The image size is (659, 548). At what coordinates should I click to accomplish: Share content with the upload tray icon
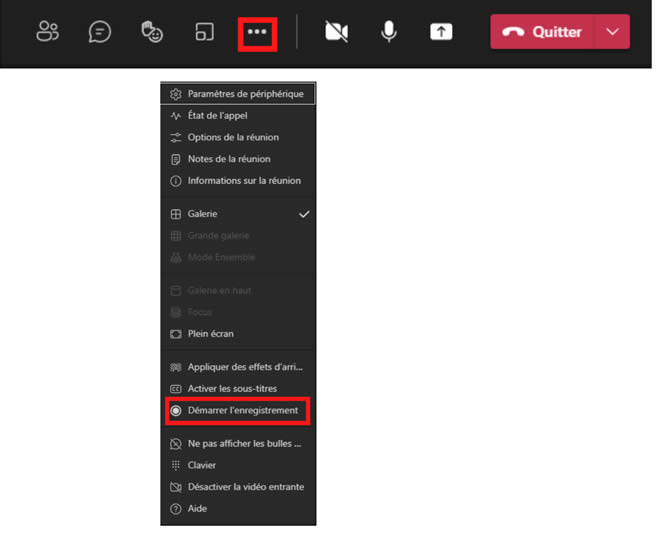441,32
